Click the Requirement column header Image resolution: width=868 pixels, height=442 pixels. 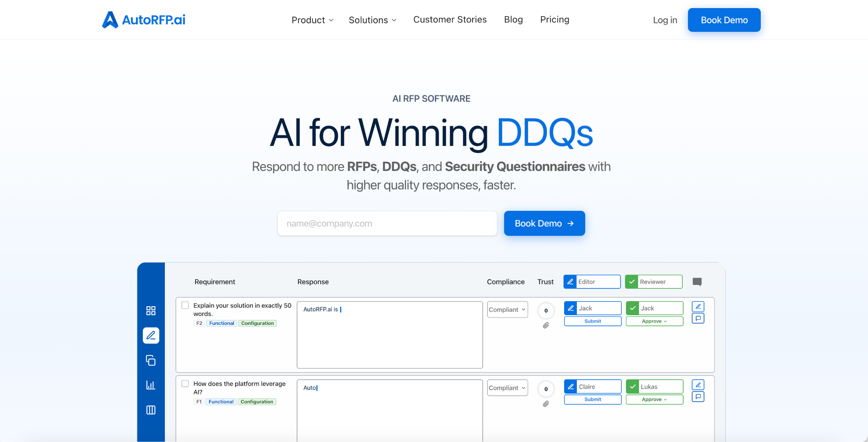[x=214, y=282]
